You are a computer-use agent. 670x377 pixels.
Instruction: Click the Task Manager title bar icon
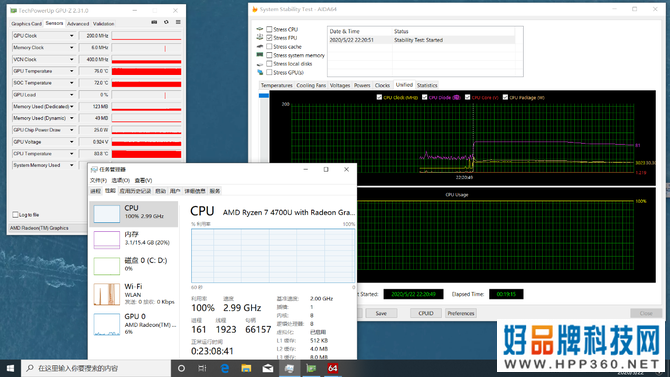94,169
